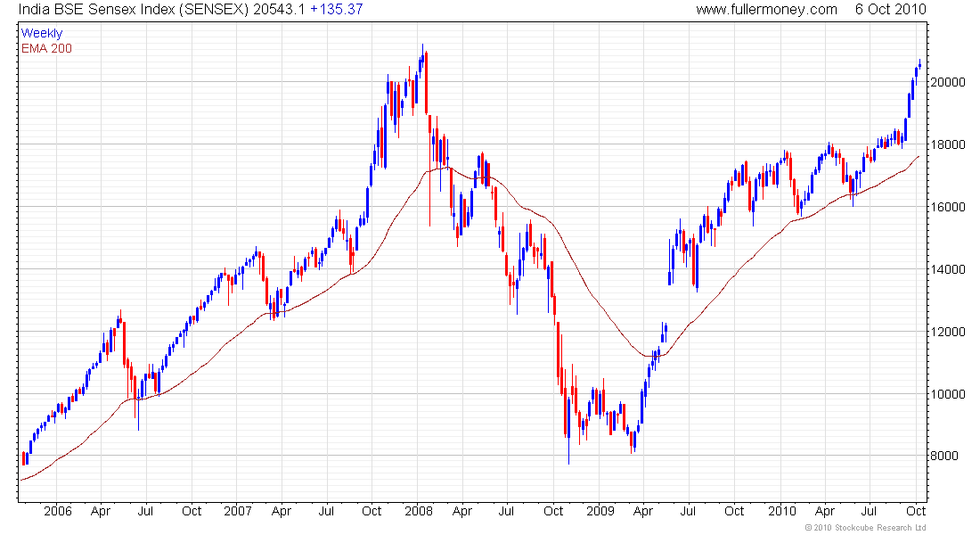Click the chart title India BSE Sensex Index

pos(98,10)
